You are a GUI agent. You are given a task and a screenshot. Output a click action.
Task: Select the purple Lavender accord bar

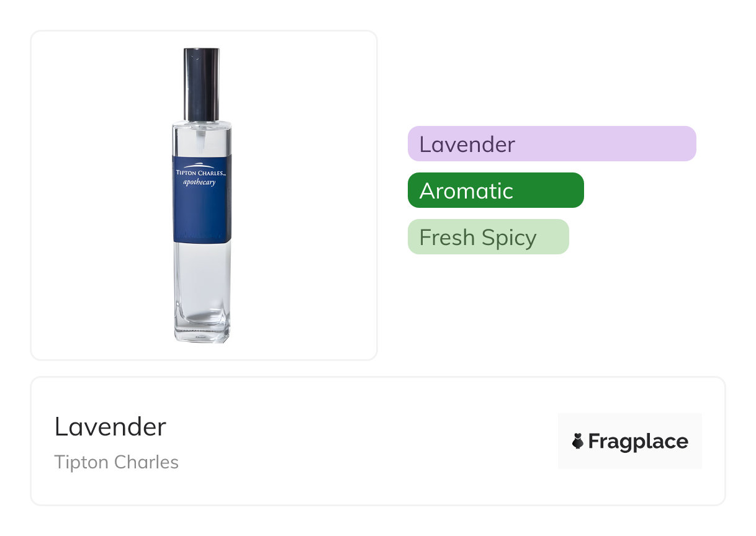coord(552,144)
